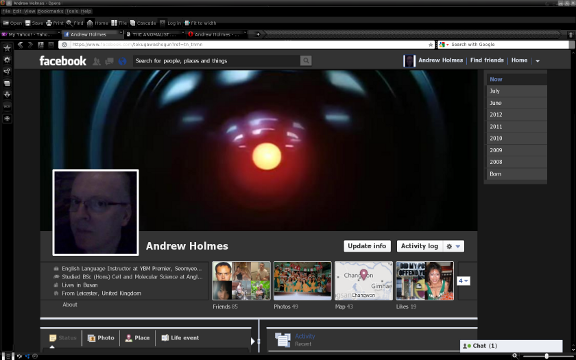Click the browser Back arrow
This screenshot has height=360, width=576.
pyautogui.click(x=21, y=45)
